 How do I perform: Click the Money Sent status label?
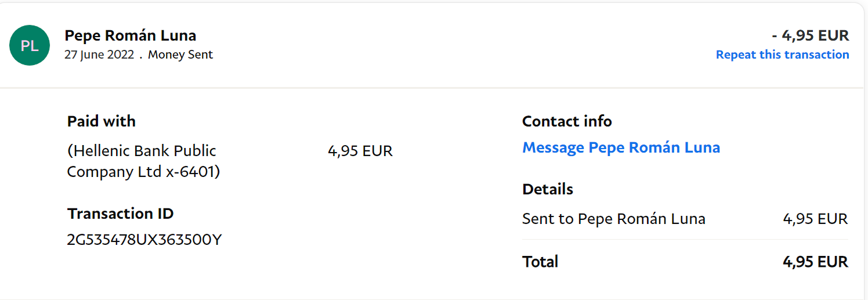click(180, 55)
